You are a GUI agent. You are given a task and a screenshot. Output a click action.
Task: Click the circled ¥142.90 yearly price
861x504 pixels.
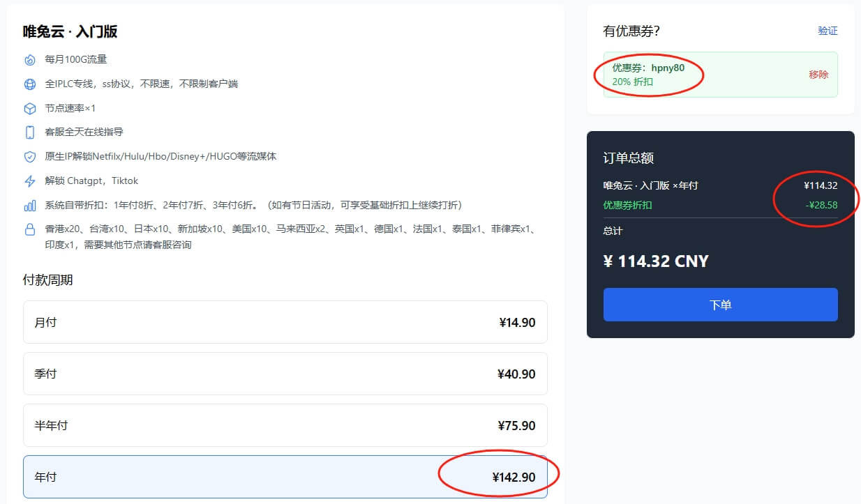[516, 478]
